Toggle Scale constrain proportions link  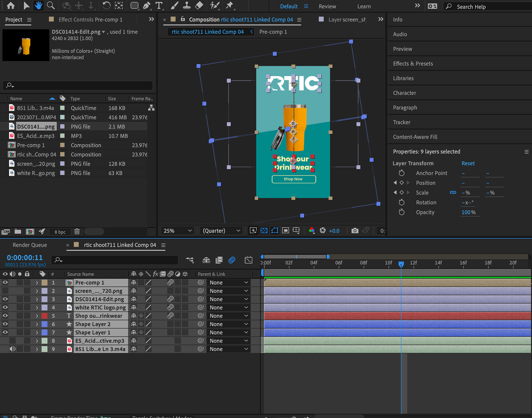pos(453,193)
